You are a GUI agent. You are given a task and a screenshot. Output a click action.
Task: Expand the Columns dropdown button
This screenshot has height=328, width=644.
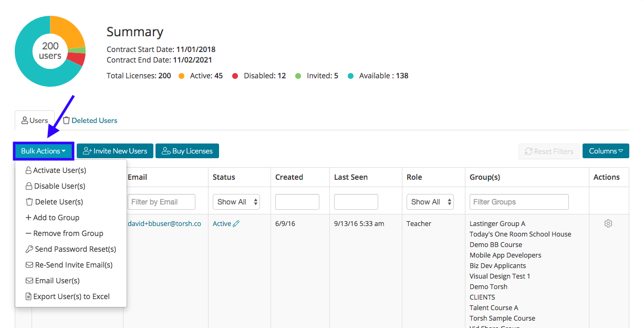[x=605, y=151]
